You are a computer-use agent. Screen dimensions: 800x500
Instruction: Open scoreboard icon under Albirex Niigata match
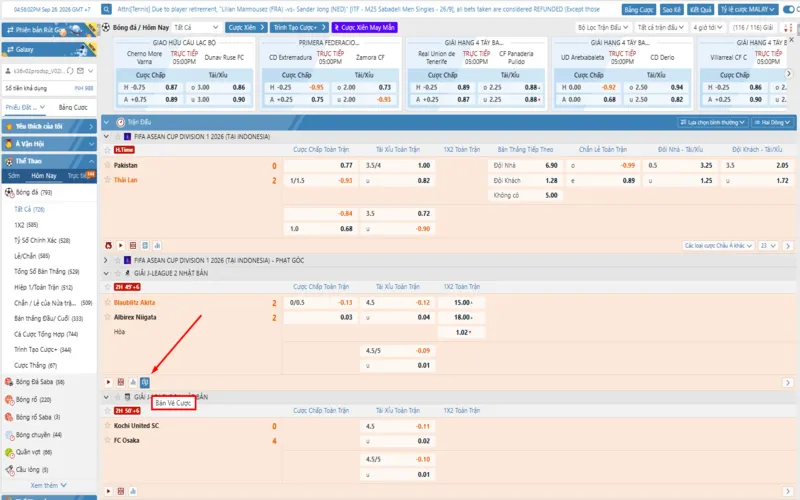tap(121, 382)
